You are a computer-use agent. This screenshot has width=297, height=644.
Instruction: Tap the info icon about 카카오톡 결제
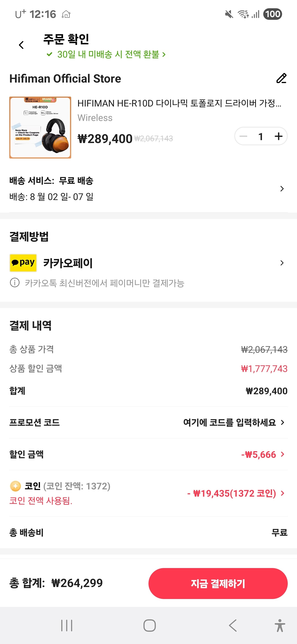15,283
